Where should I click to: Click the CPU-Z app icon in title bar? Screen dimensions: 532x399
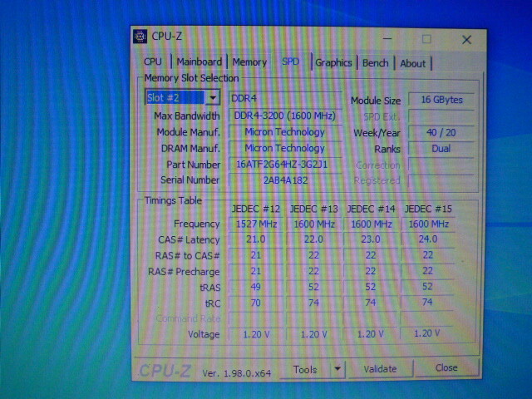click(x=140, y=37)
